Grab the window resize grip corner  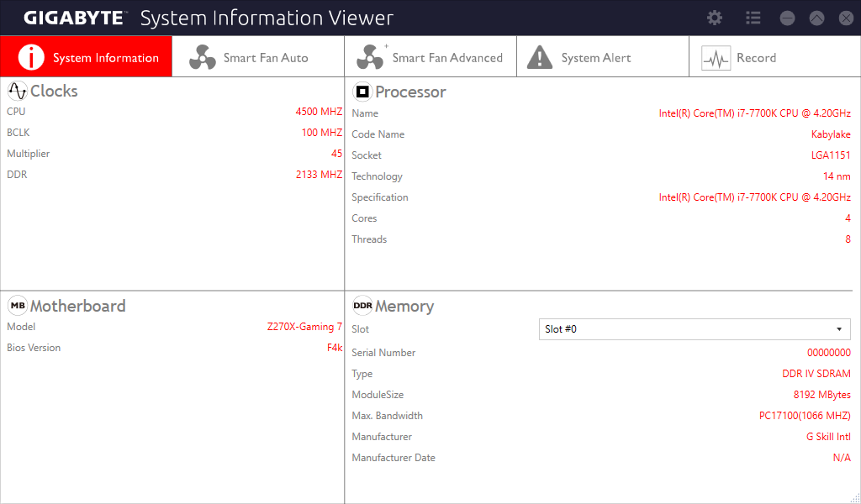tap(855, 498)
